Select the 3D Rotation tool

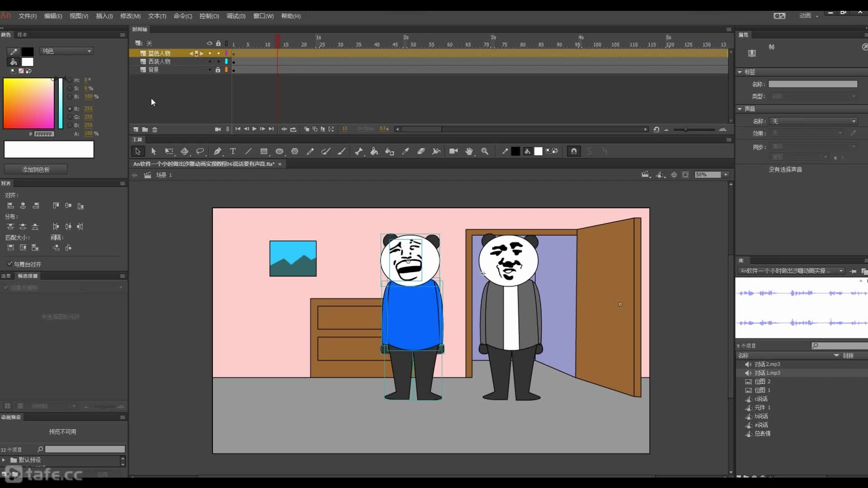tap(184, 151)
